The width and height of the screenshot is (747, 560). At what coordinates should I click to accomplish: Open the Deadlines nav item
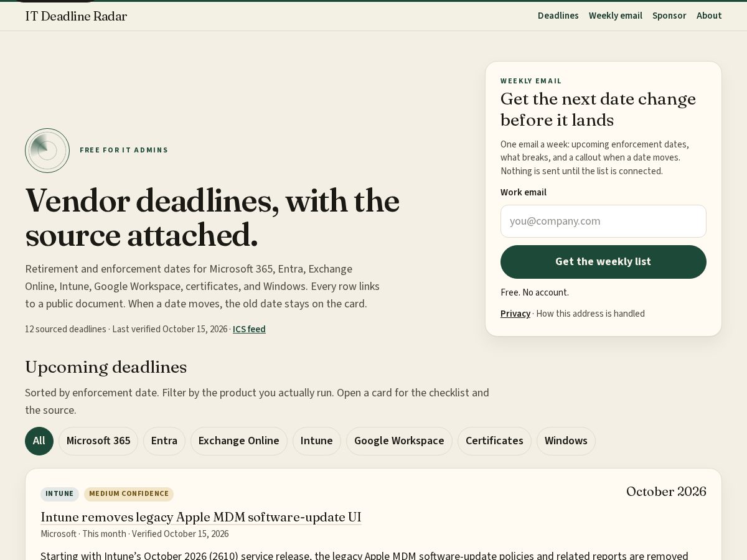click(558, 16)
